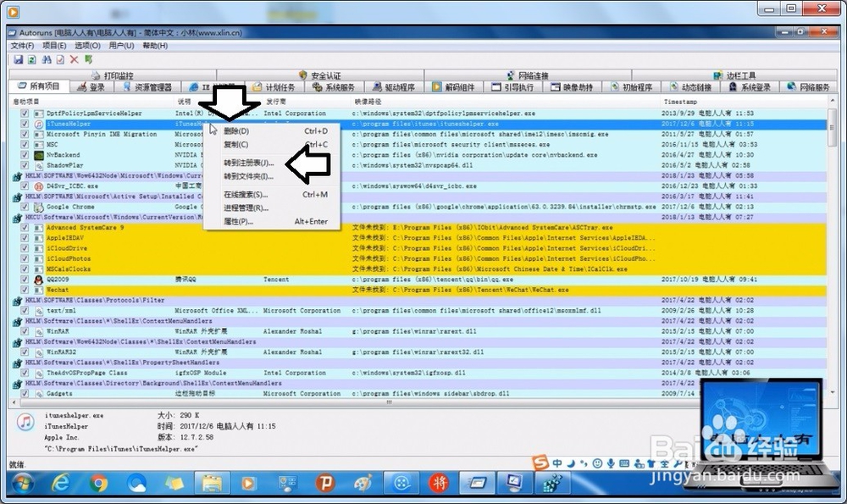Select 转到文件夹(I)... from the context menu

point(272,176)
